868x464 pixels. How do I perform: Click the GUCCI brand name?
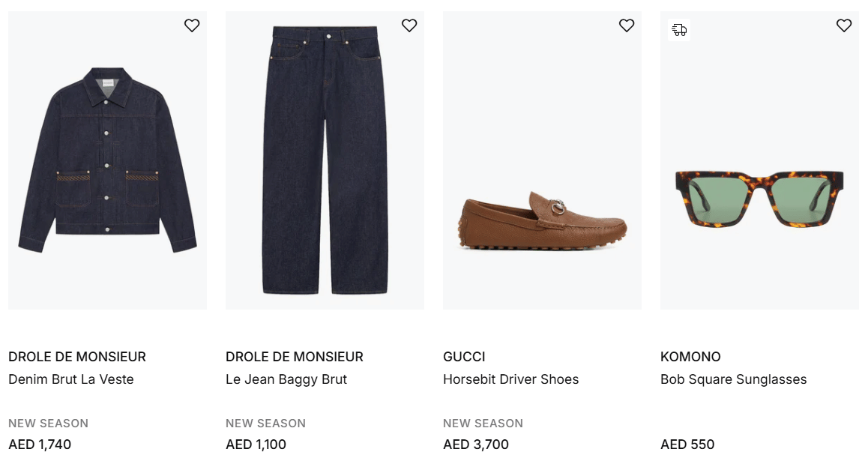pos(464,357)
